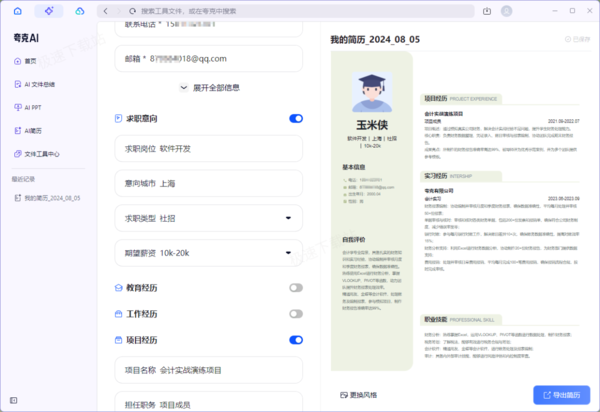The image size is (600, 412).
Task: Click the 意向城市 上海 input field
Action: coord(209,183)
